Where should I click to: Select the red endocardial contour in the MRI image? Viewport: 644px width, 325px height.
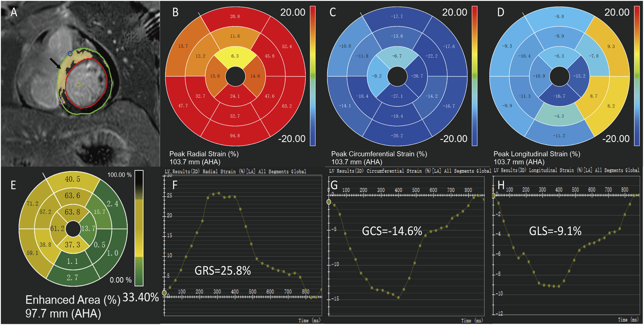tap(86, 83)
